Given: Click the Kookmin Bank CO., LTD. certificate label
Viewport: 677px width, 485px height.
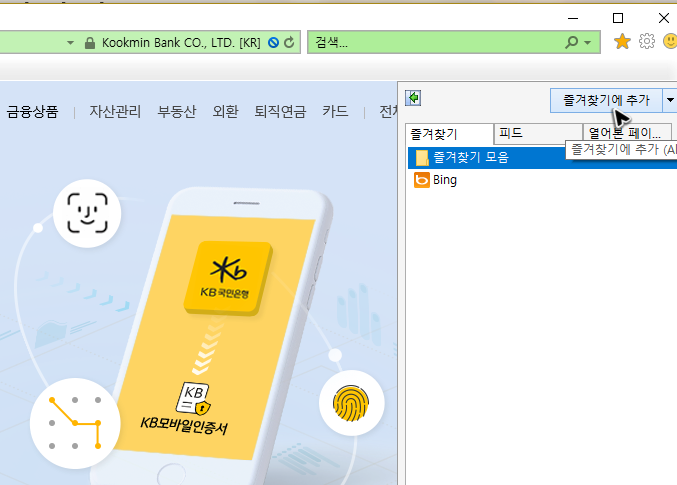Looking at the screenshot, I should (x=181, y=43).
